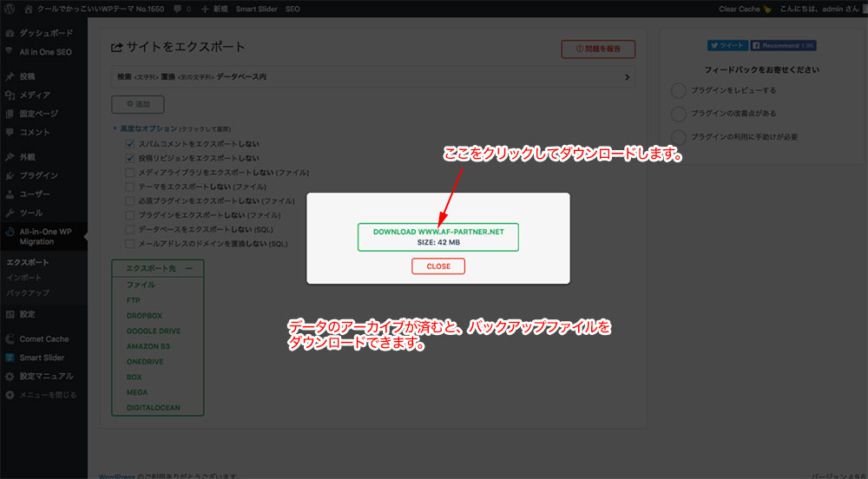The height and width of the screenshot is (479, 868).
Task: Select プラグインの改善点がある radio option
Action: pos(679,114)
